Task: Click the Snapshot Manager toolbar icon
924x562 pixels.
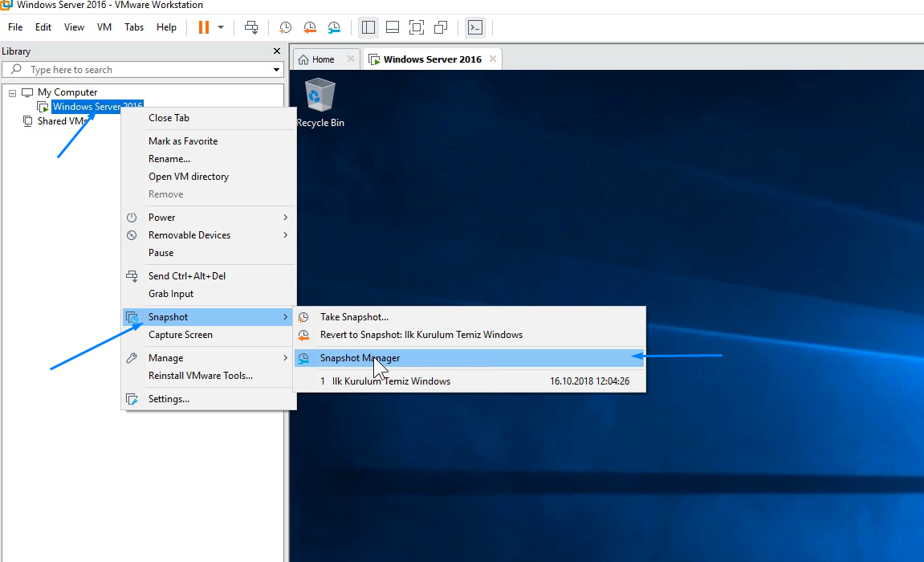Action: tap(334, 27)
